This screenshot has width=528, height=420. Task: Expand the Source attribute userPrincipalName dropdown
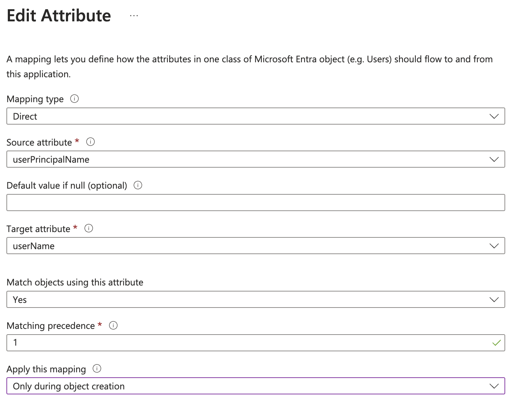click(249, 159)
